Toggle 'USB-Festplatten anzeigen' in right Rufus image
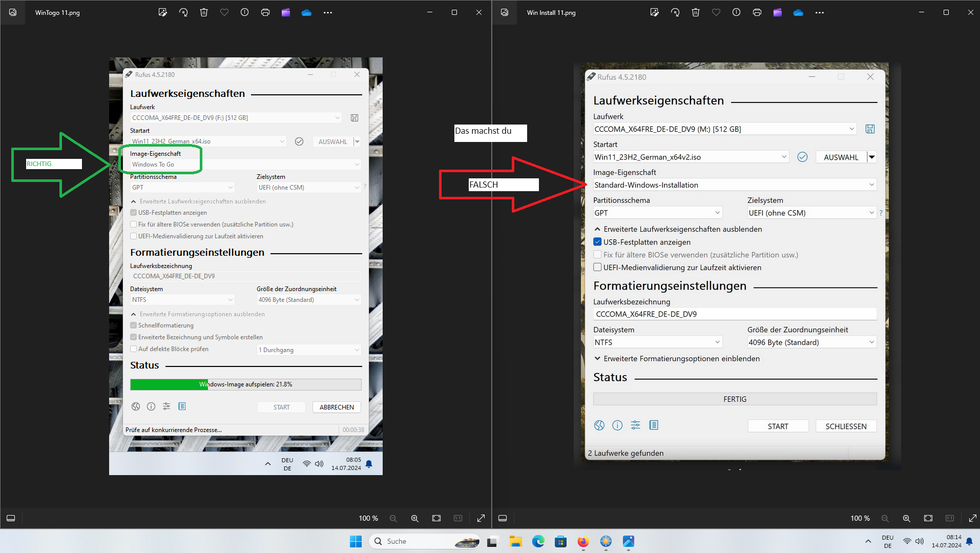Screen dimensions: 980x553 click(x=597, y=242)
